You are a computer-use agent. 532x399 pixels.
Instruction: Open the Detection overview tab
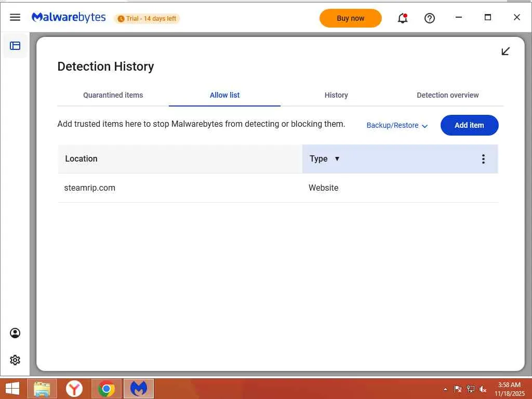447,96
